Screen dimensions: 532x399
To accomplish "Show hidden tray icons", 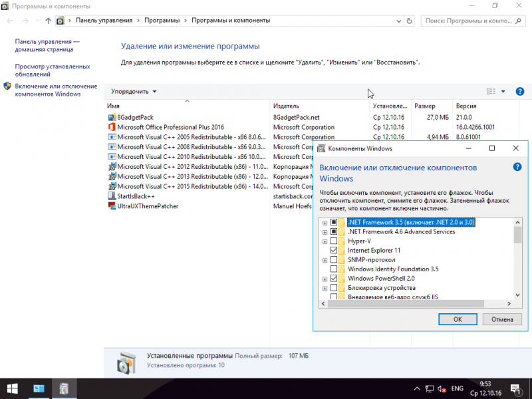I will click(x=417, y=389).
